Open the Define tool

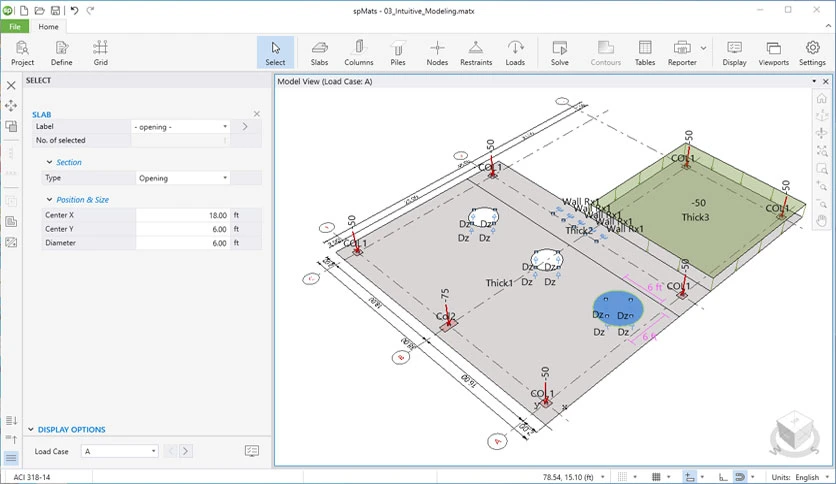[61, 53]
